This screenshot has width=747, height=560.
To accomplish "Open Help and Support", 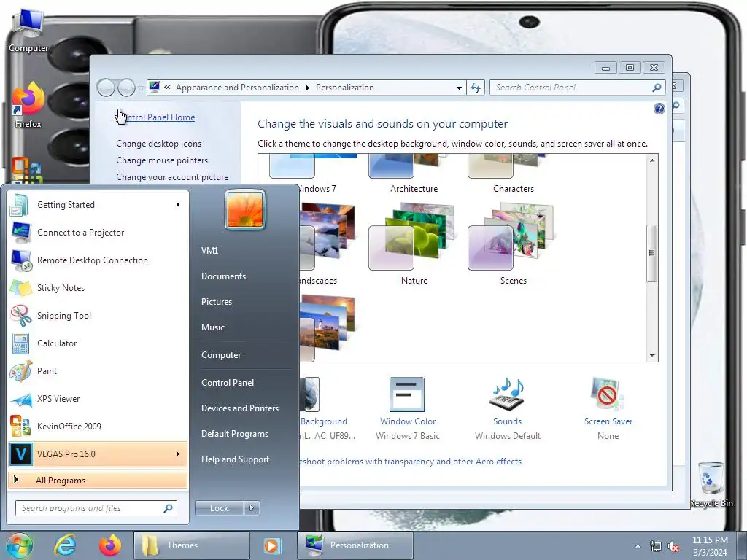I will click(235, 459).
